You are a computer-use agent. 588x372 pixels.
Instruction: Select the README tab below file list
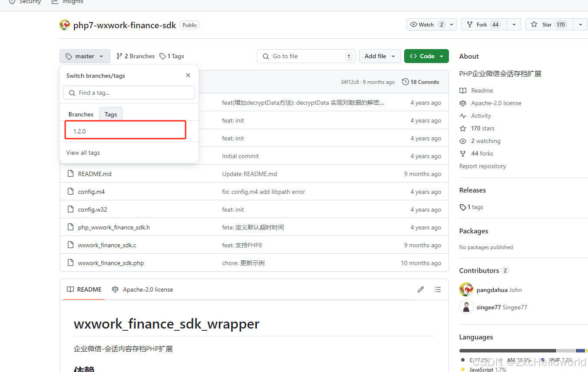tap(84, 289)
